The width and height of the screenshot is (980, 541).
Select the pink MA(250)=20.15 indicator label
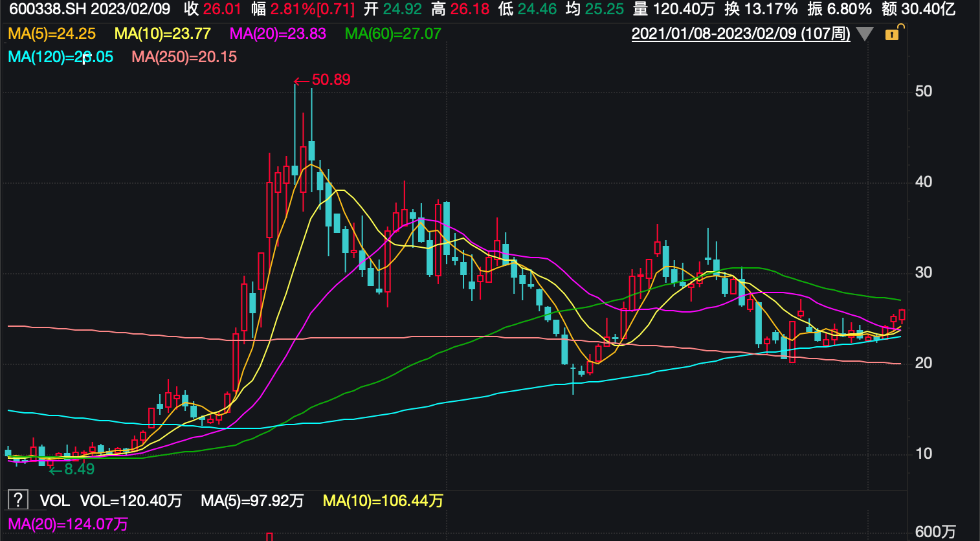tap(184, 57)
